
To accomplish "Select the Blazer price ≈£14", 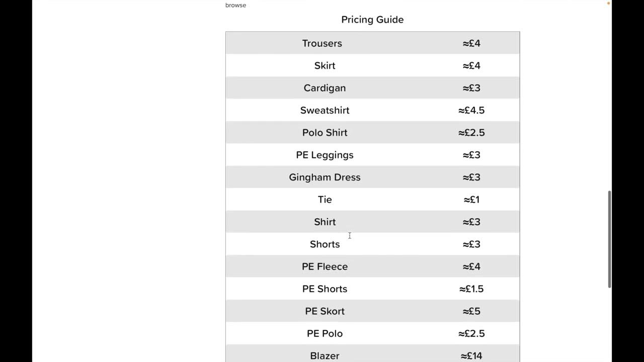I will (x=471, y=356).
